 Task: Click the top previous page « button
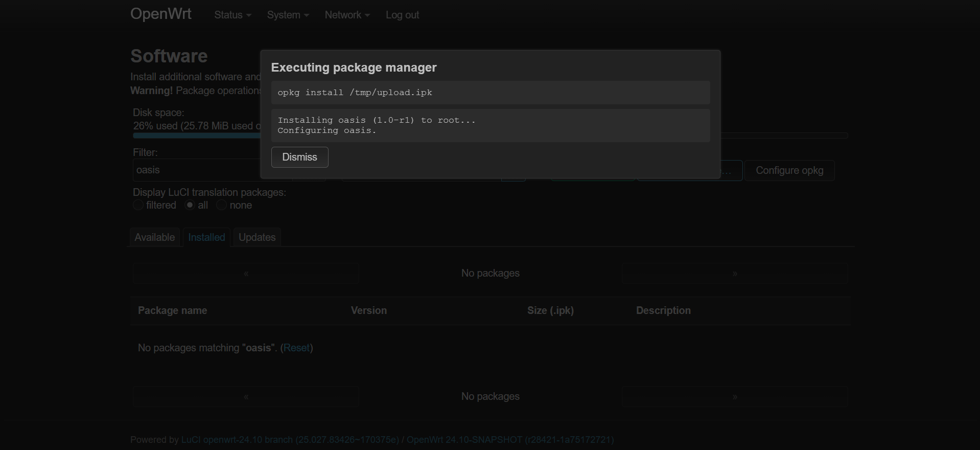tap(246, 274)
